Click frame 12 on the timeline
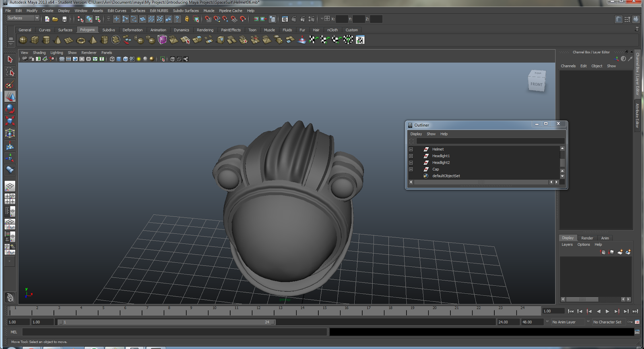644x349 pixels. 258,310
